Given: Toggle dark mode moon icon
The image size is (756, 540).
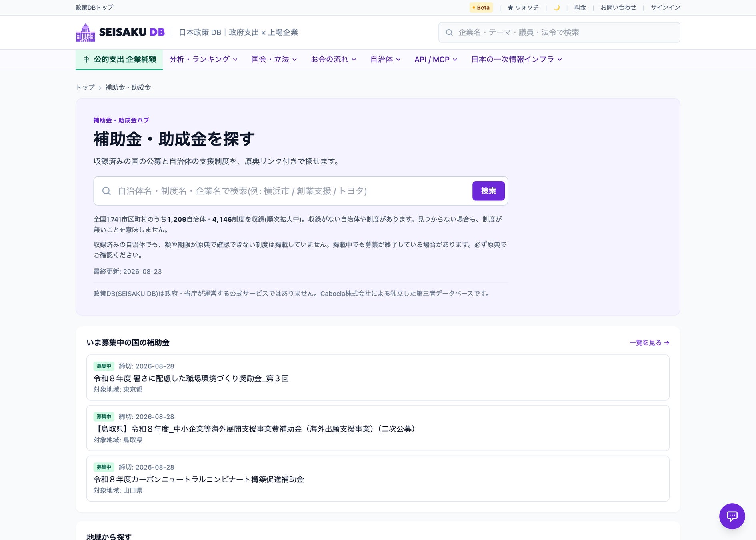Looking at the screenshot, I should click(x=556, y=8).
